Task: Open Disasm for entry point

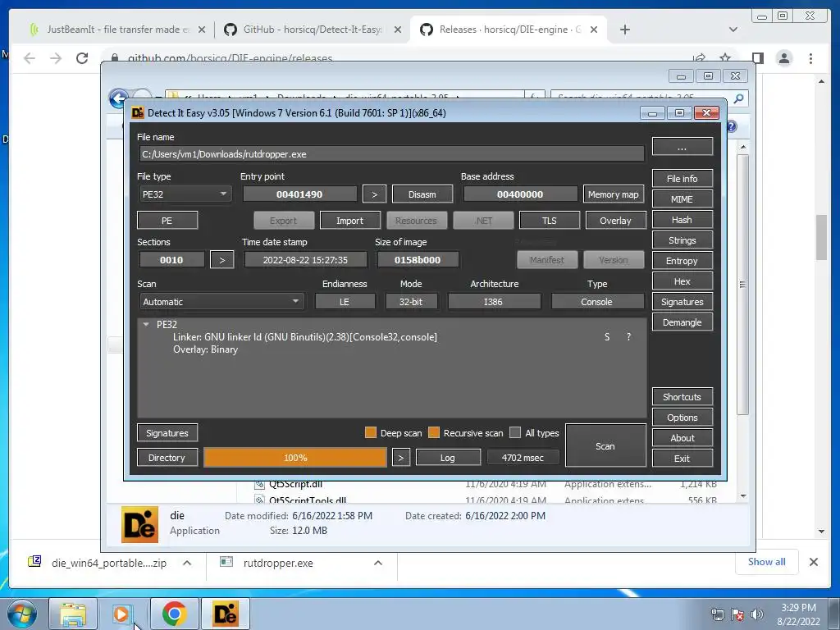Action: tap(422, 194)
